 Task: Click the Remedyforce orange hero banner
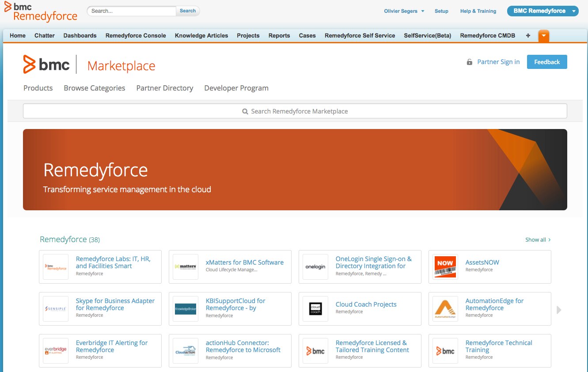(x=295, y=170)
